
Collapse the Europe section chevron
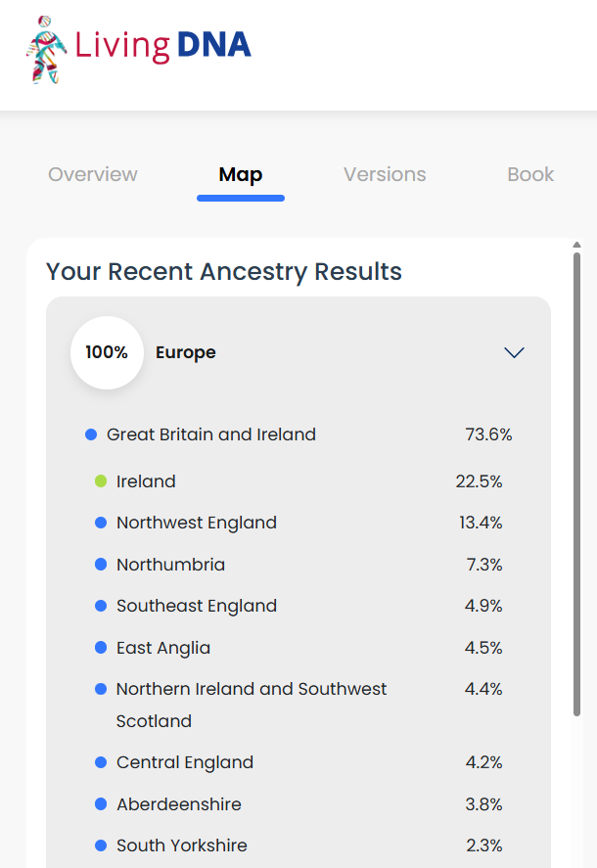(x=514, y=352)
